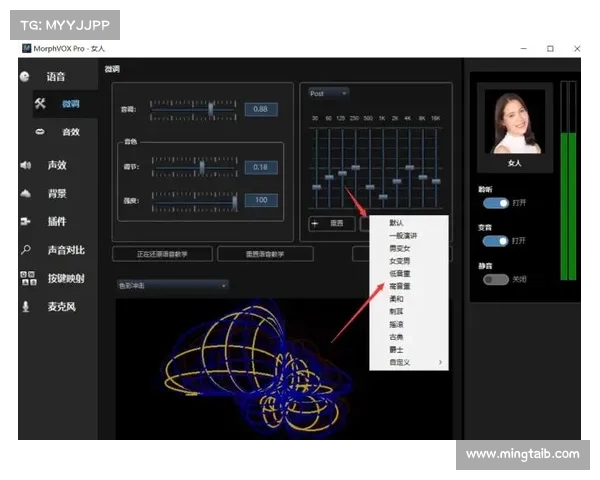This screenshot has width=600, height=480.
Task: Select the 爵士 jazz preset
Action: pos(409,349)
